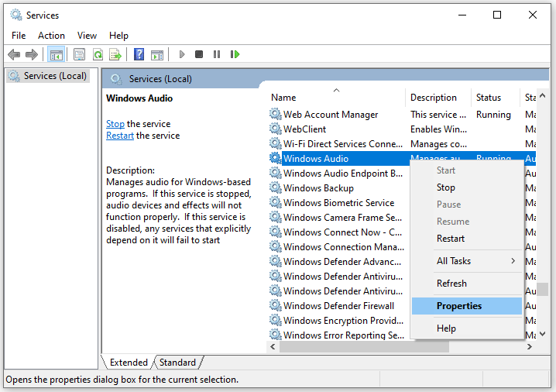Viewport: 556px width, 392px height.
Task: Select Services (Local) in console tree
Action: [48, 76]
